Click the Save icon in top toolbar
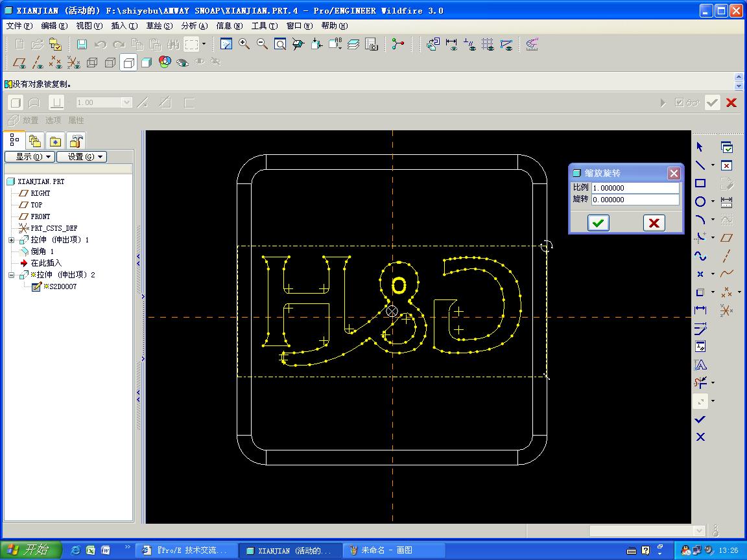Image resolution: width=747 pixels, height=560 pixels. [x=82, y=44]
